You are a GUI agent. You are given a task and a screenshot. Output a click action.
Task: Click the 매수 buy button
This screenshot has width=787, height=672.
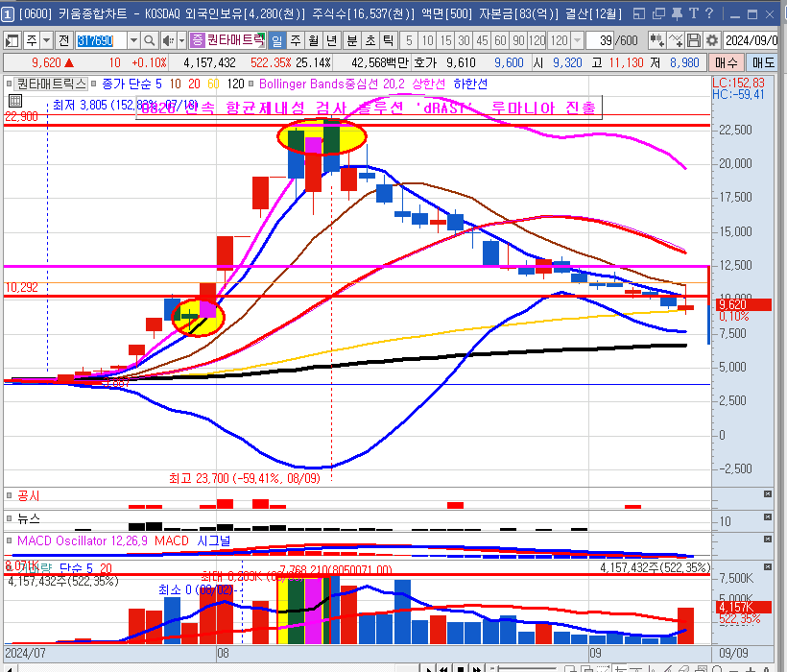[x=727, y=61]
